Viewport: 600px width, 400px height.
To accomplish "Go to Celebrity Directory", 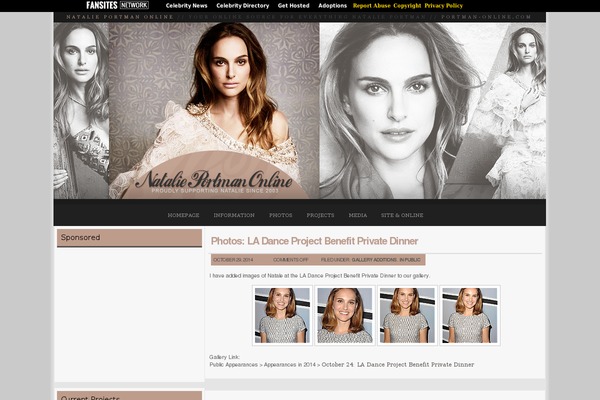I will pos(243,6).
